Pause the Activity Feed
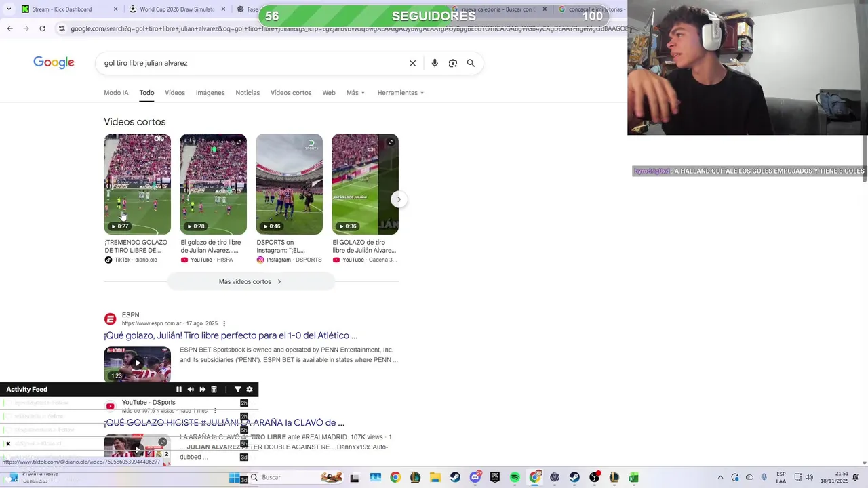Image resolution: width=868 pixels, height=488 pixels. click(179, 390)
